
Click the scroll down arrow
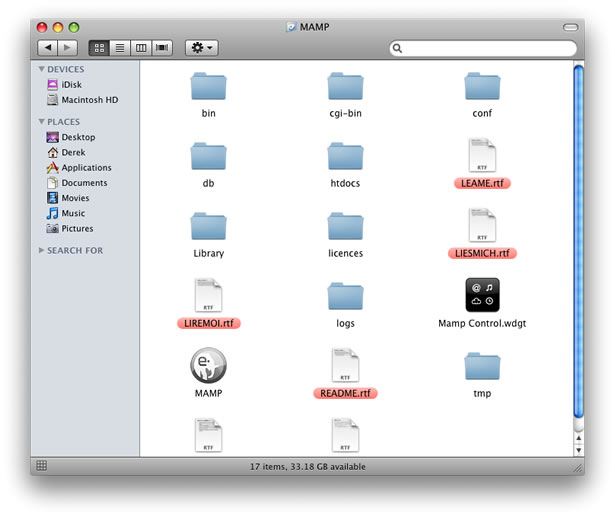(x=579, y=450)
